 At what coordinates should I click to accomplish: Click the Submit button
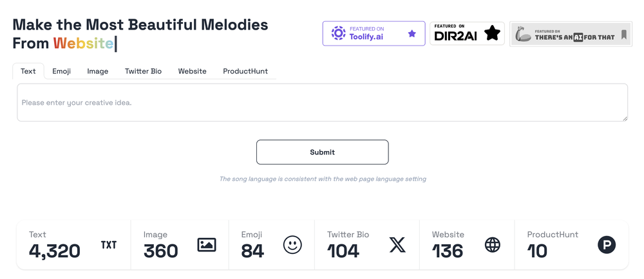coord(323,152)
